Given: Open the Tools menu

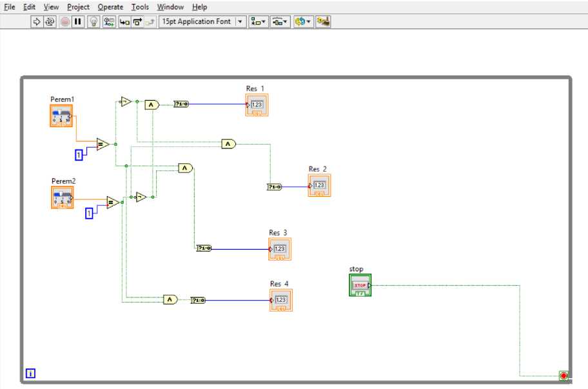Looking at the screenshot, I should pyautogui.click(x=139, y=6).
